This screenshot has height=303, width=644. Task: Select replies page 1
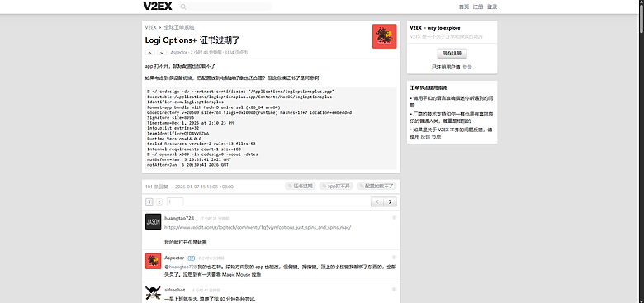point(149,201)
